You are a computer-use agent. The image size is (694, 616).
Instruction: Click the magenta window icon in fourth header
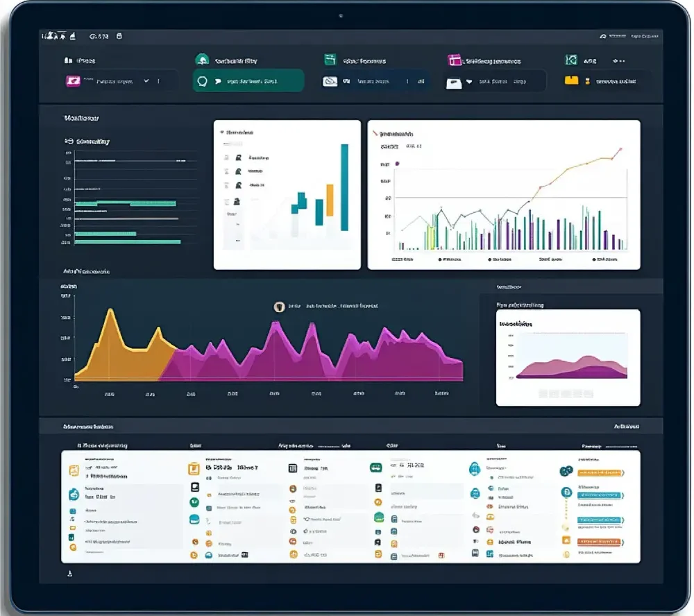click(x=455, y=60)
